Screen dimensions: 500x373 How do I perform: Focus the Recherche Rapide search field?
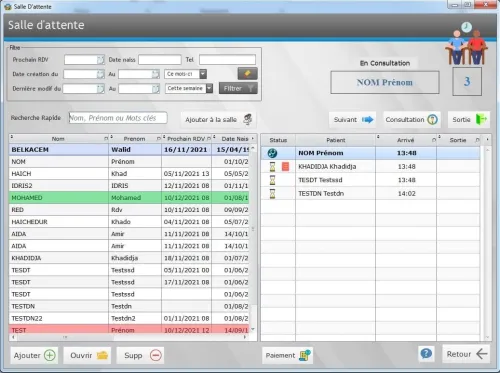coord(118,118)
